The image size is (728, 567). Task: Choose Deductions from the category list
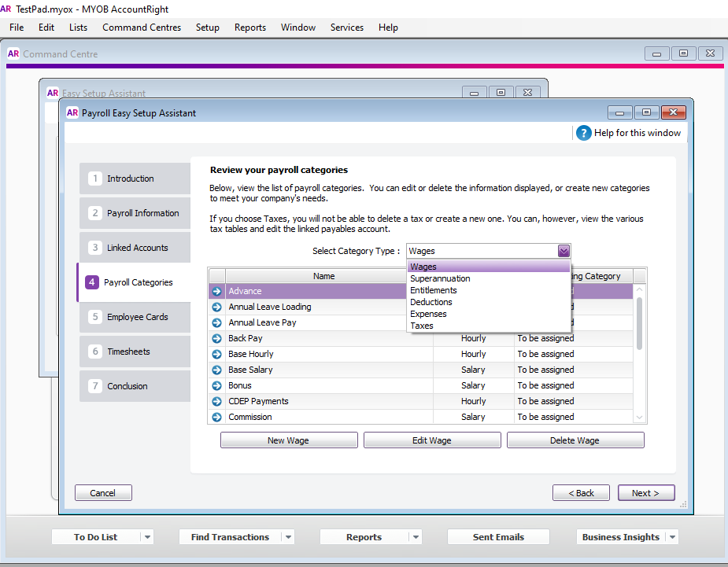tap(489, 302)
